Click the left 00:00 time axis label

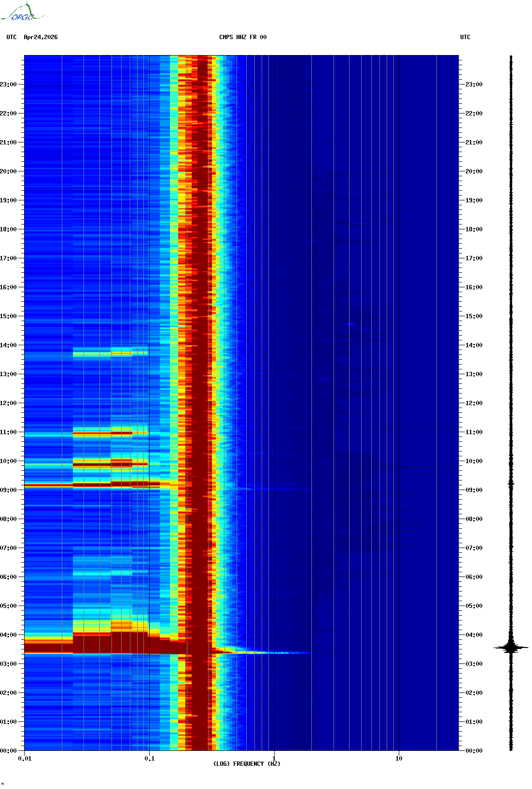pos(8,751)
